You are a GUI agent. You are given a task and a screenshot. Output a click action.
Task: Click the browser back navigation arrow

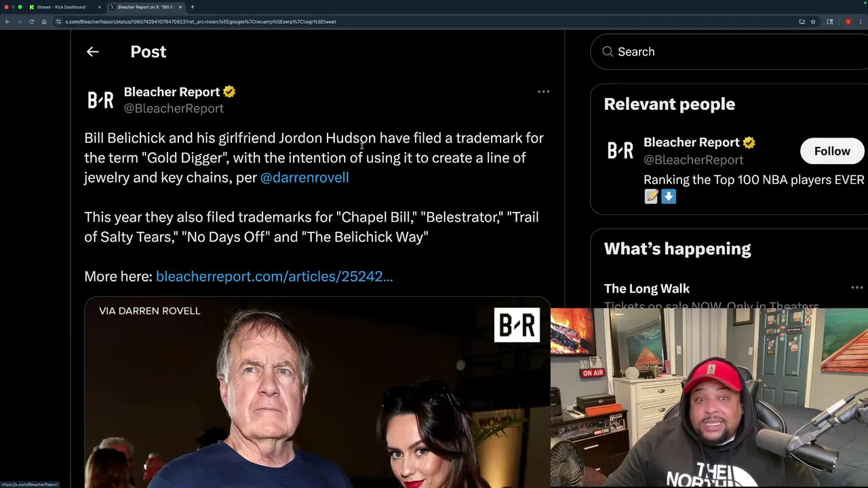tap(7, 22)
